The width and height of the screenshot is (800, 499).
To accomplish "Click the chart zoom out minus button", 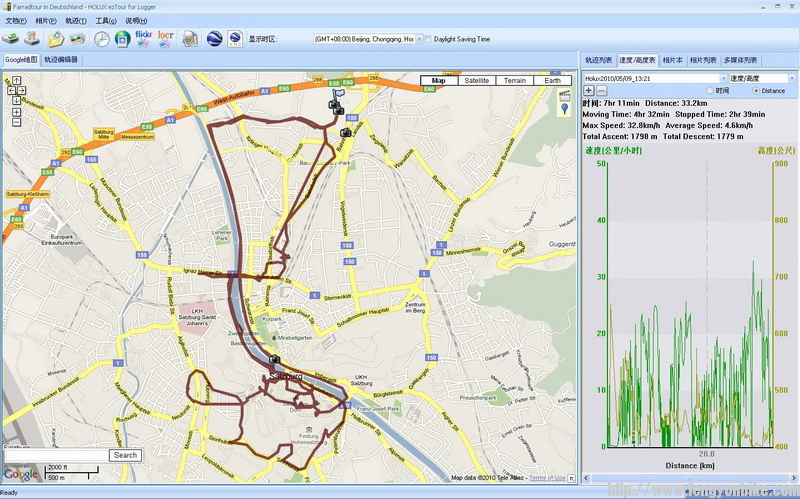I will click(601, 91).
